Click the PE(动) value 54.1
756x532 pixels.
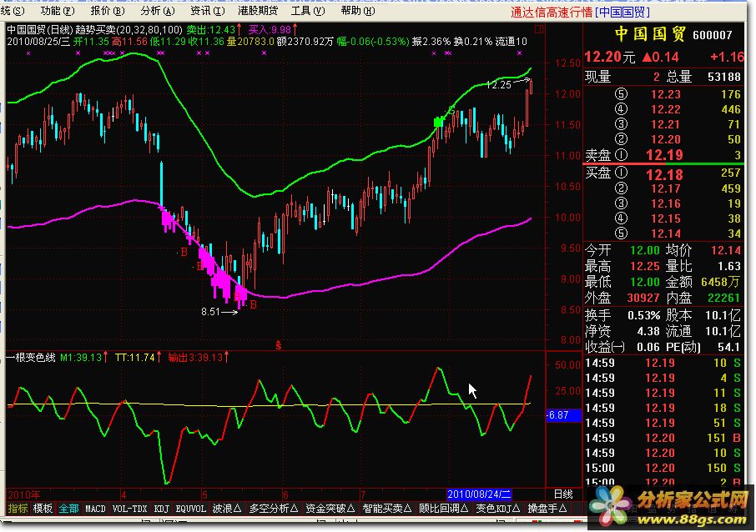[728, 347]
